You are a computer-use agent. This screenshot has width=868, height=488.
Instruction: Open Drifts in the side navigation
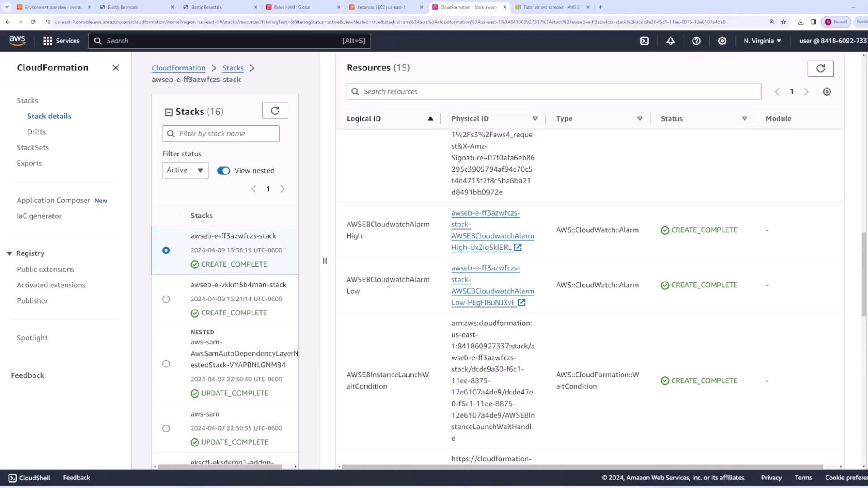36,132
